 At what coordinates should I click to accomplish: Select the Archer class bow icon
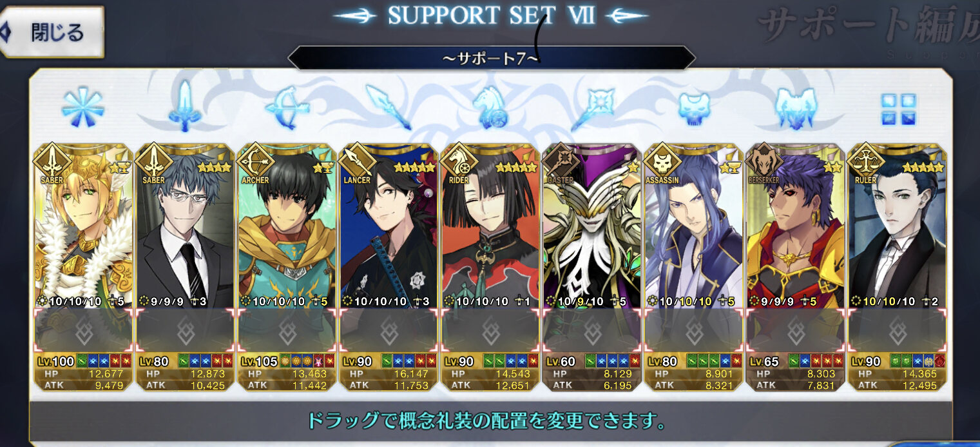pos(287,105)
